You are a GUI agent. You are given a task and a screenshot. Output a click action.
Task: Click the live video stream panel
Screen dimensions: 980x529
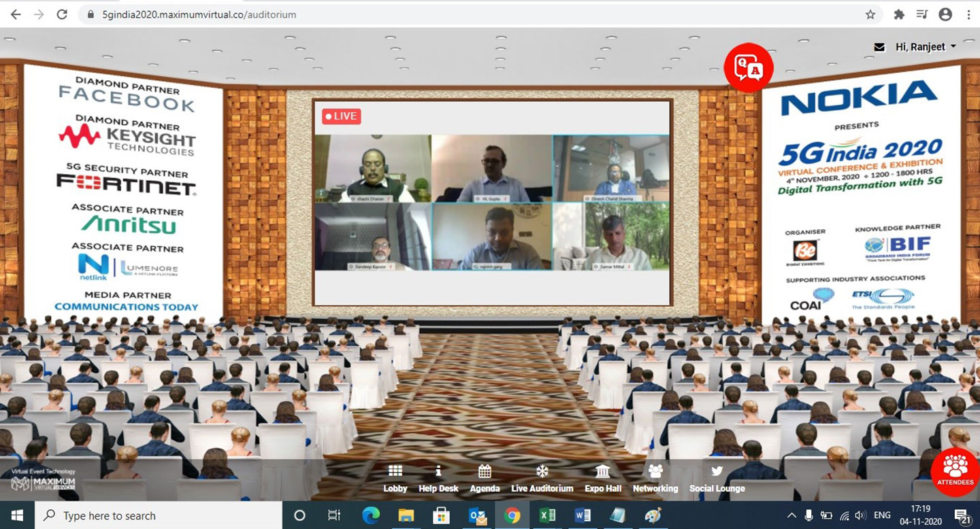pyautogui.click(x=492, y=202)
